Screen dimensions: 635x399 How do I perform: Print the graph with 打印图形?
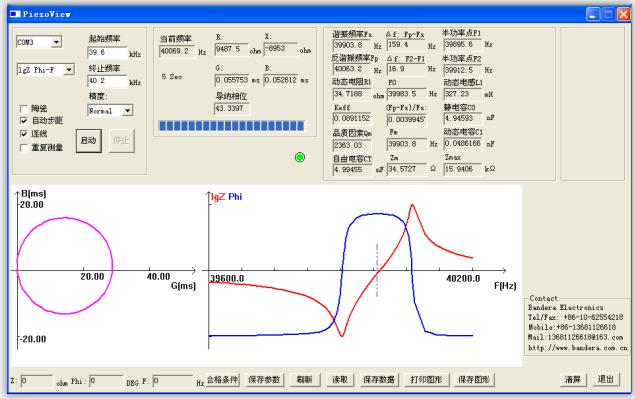coord(426,380)
